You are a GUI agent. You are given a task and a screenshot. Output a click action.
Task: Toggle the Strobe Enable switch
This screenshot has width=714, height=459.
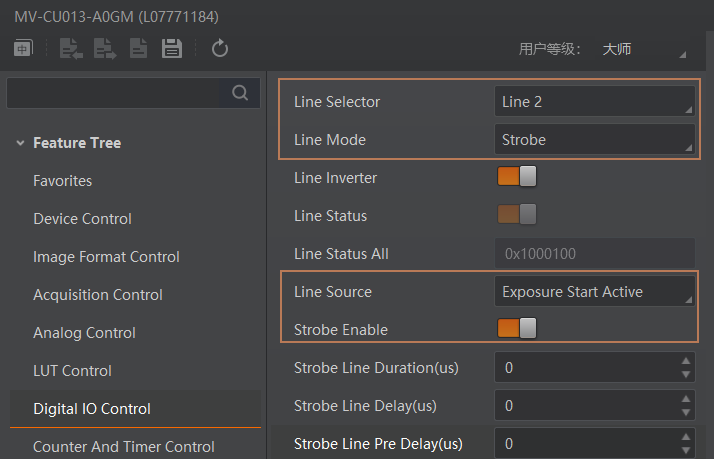pyautogui.click(x=517, y=328)
